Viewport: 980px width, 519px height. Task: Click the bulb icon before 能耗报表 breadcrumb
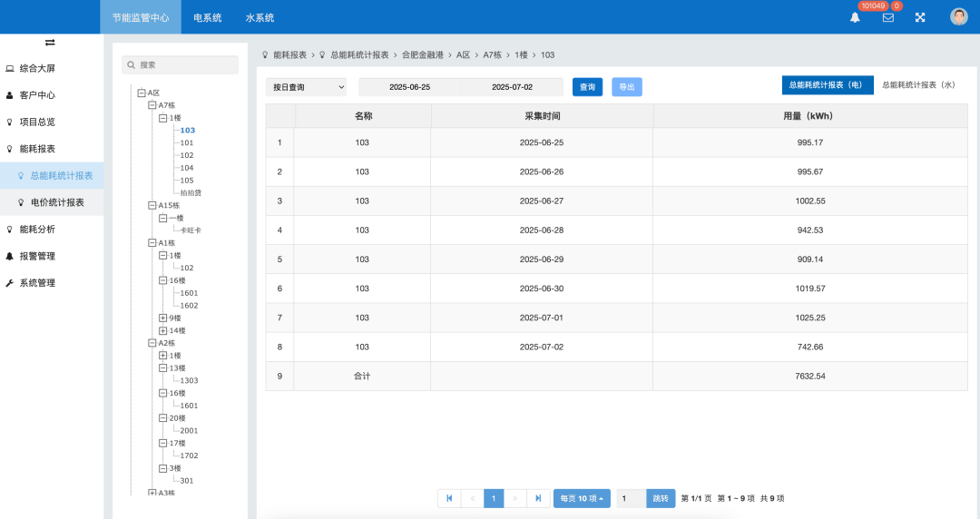coord(265,55)
